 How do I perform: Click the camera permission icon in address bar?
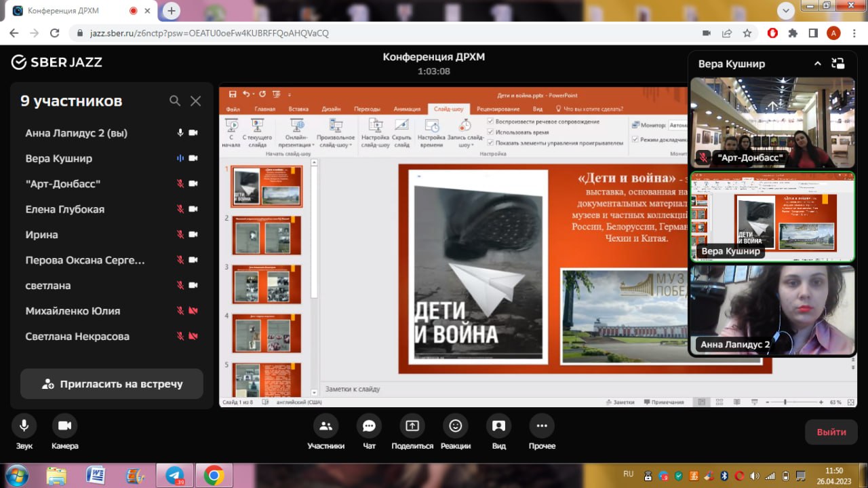(x=706, y=33)
